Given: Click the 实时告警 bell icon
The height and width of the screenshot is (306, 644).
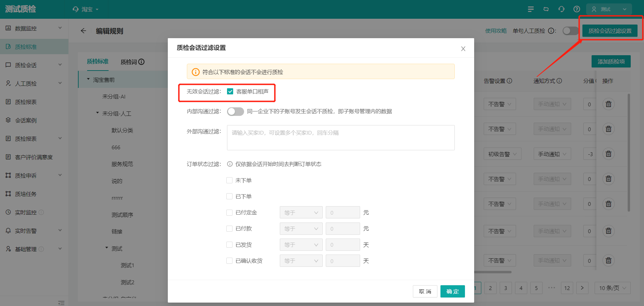Looking at the screenshot, I should click(8, 230).
